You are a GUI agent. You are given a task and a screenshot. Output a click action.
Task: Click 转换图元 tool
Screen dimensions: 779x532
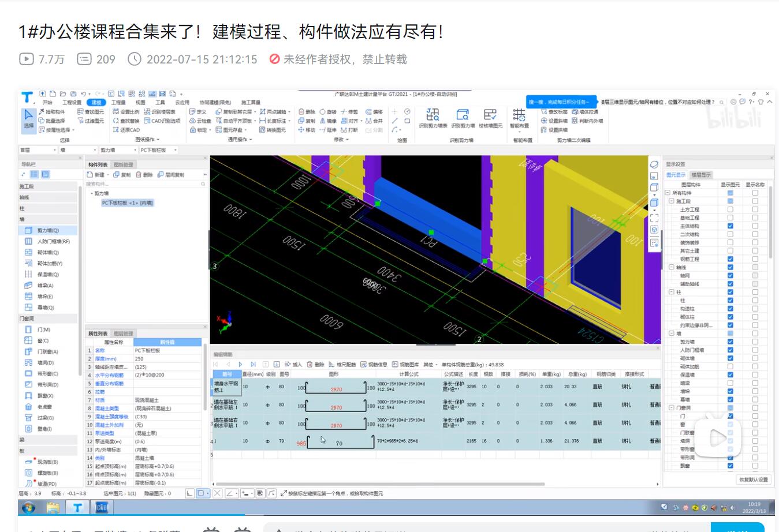point(273,130)
